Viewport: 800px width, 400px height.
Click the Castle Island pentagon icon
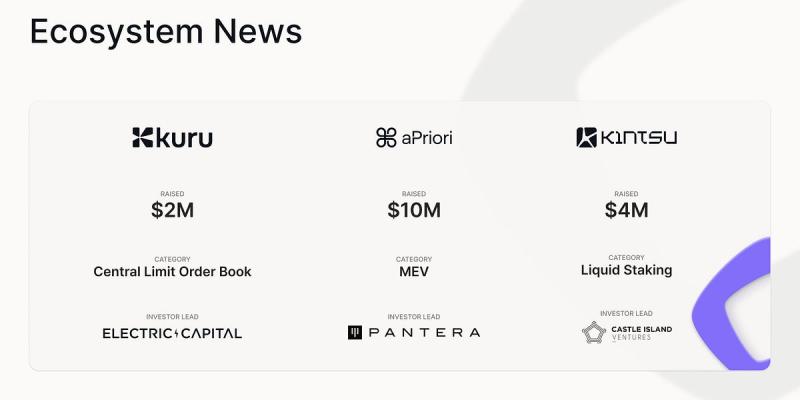593,333
